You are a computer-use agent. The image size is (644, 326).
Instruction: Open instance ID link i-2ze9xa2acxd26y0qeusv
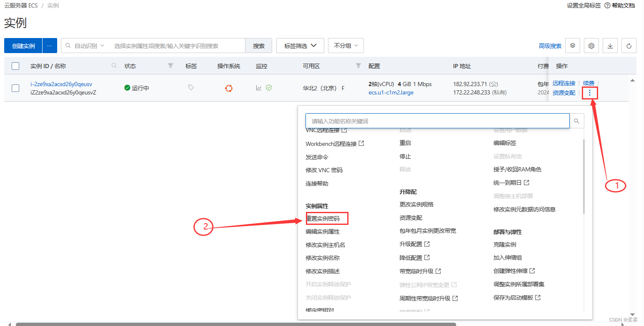pos(61,84)
